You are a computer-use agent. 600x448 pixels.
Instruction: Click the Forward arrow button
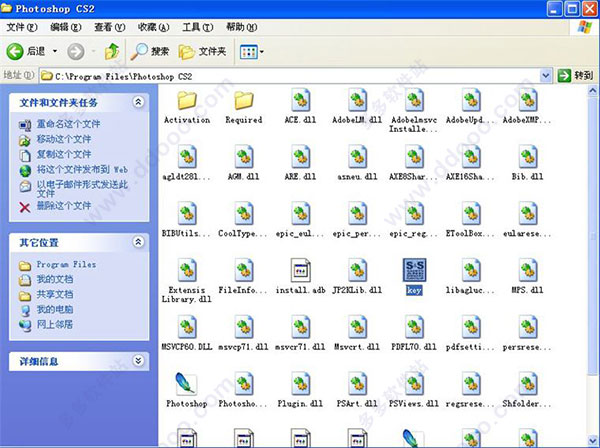click(x=76, y=51)
